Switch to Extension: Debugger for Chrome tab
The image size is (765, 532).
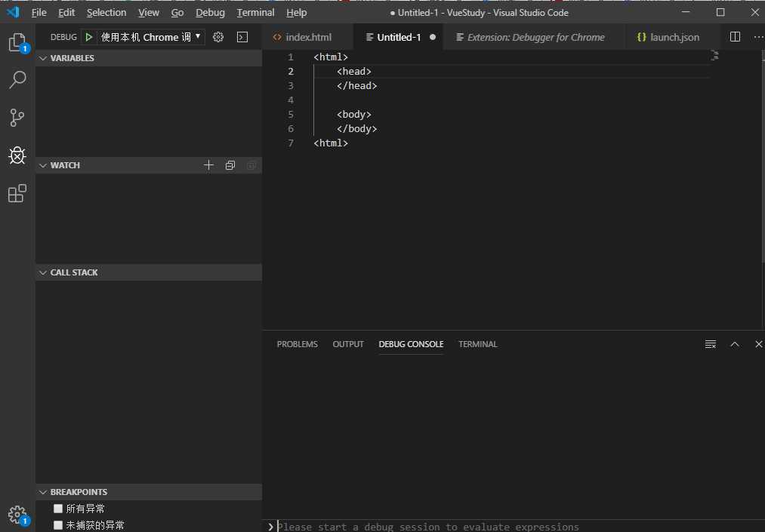click(x=535, y=37)
